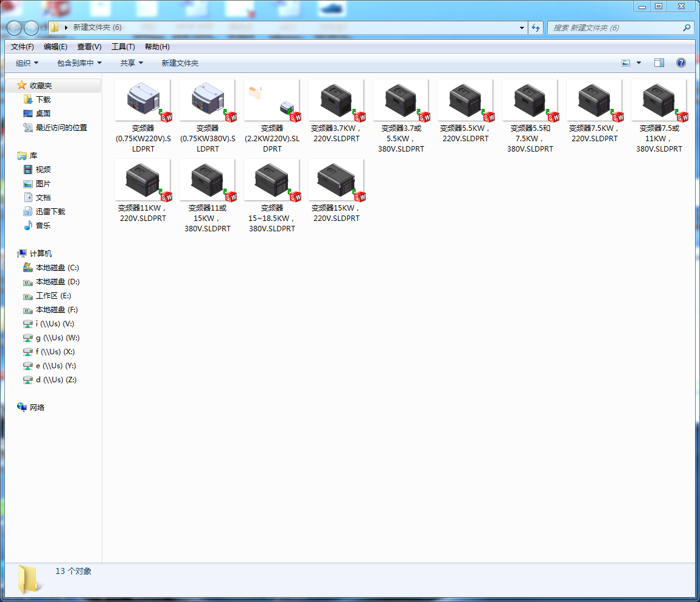
Task: Open 变频器(0.75KW220V).SLDPRT file icon
Action: click(143, 100)
